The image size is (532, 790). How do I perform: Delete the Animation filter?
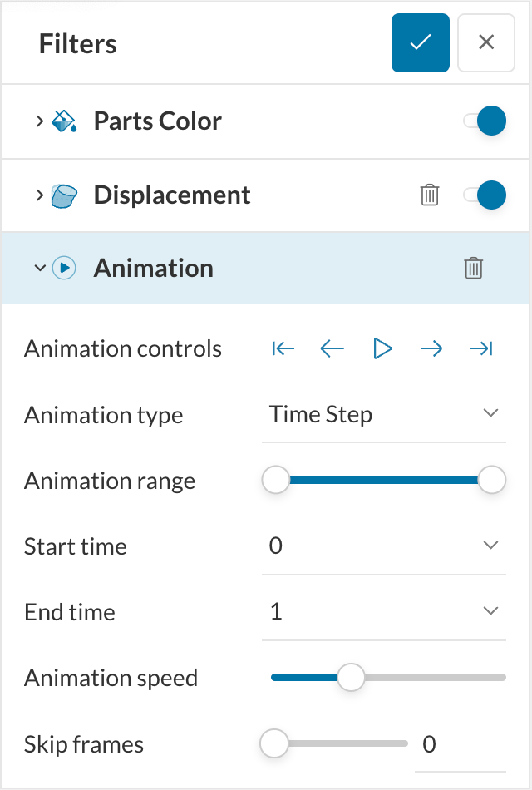pos(473,268)
